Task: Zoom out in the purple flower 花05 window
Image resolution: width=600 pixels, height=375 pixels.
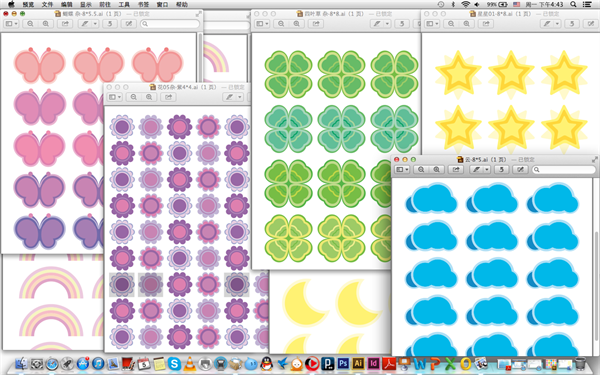Action: pos(134,97)
